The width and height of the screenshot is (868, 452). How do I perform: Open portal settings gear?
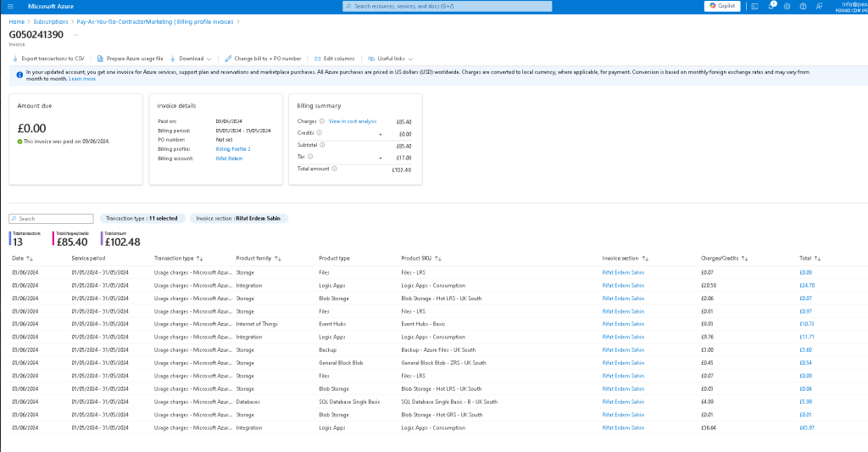click(x=787, y=6)
